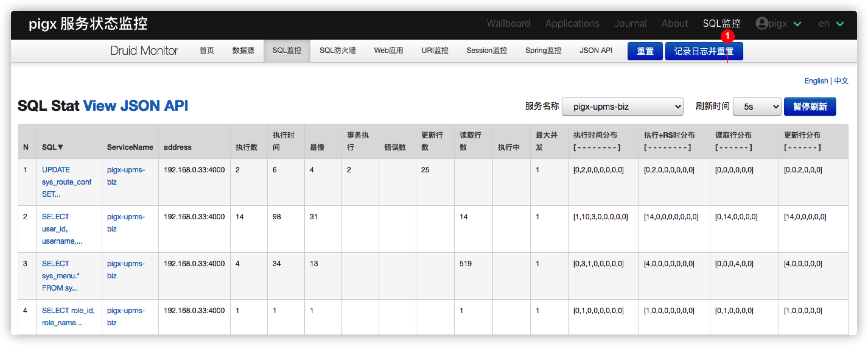Sort by SQL column arrow
Viewport: 868px width, 346px height.
pyautogui.click(x=61, y=147)
